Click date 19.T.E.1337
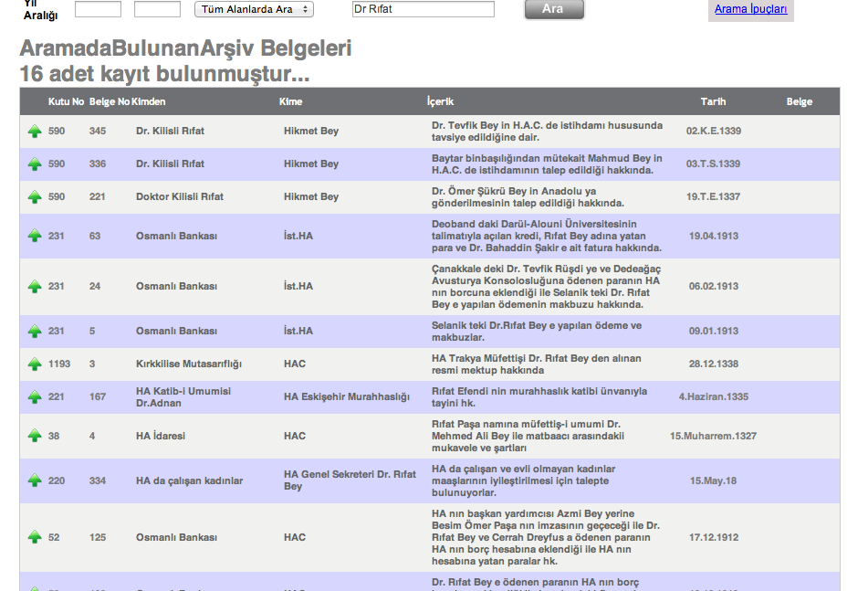 click(x=713, y=196)
